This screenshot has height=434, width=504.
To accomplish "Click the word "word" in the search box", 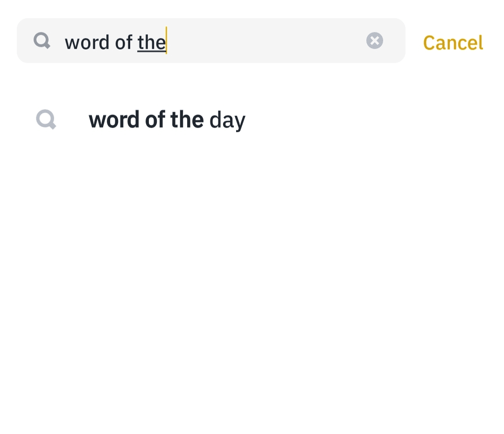I will click(86, 43).
